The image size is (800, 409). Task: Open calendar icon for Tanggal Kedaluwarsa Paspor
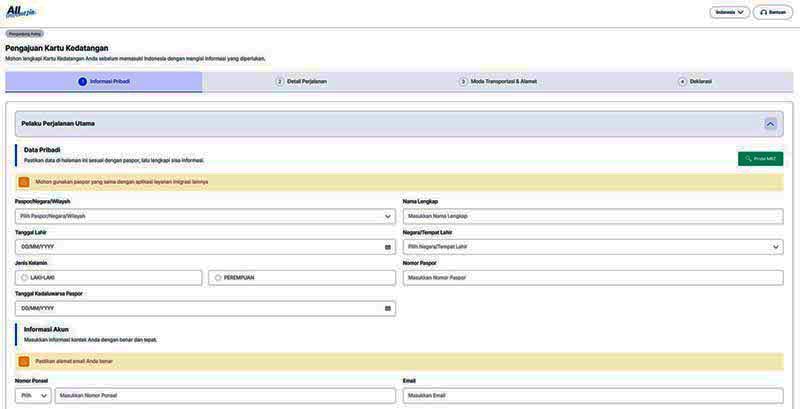[x=388, y=308]
